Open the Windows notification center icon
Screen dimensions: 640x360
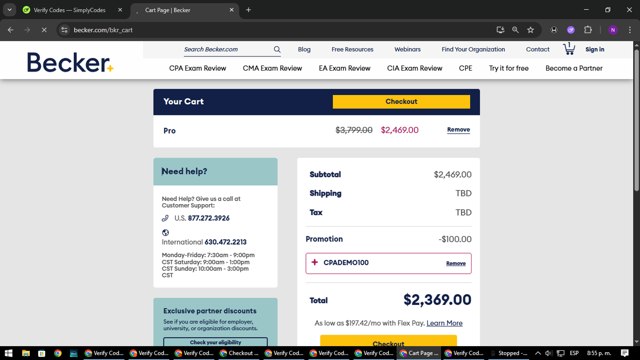click(624, 353)
